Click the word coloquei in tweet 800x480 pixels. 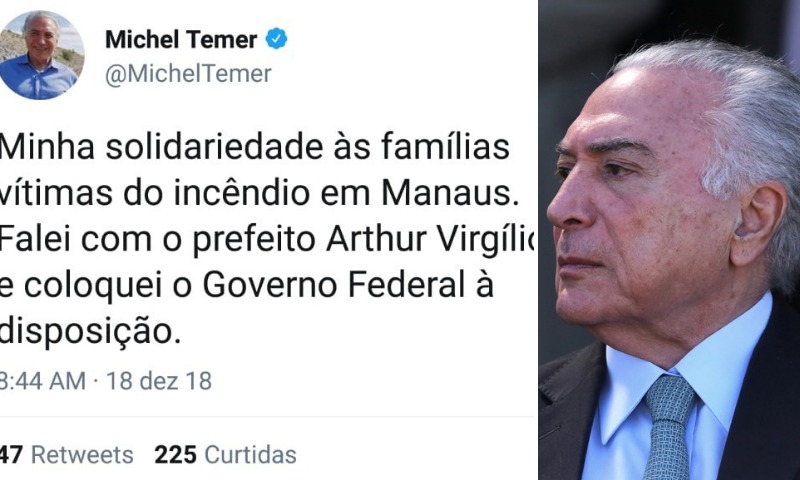point(93,287)
